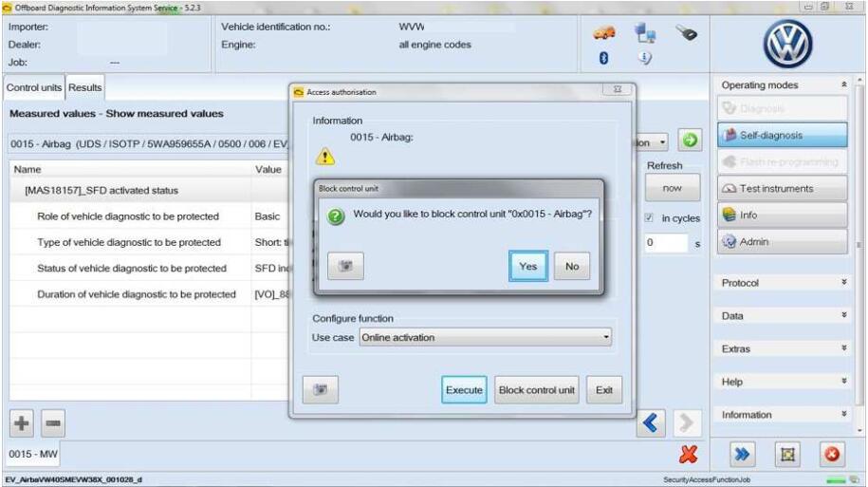
Task: Click the Bluetooth status icon
Action: (x=604, y=58)
